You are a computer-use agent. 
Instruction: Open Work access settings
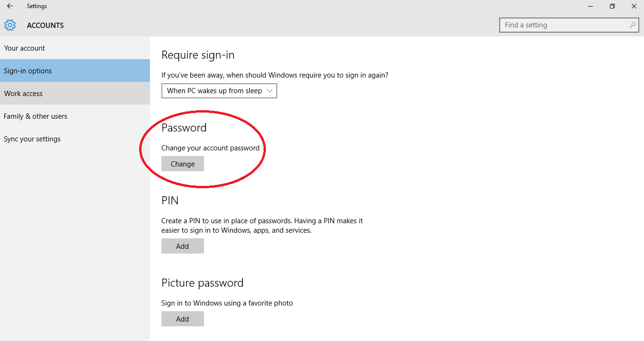pos(23,93)
